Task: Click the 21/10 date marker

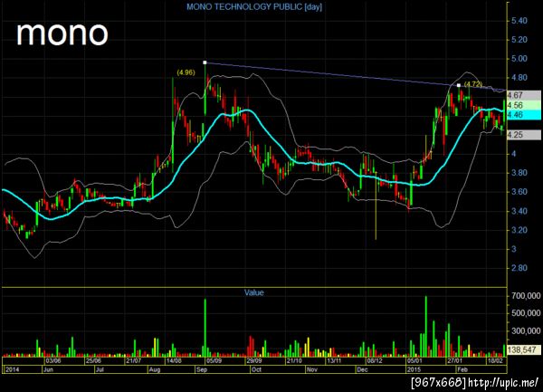Action: pyautogui.click(x=294, y=361)
